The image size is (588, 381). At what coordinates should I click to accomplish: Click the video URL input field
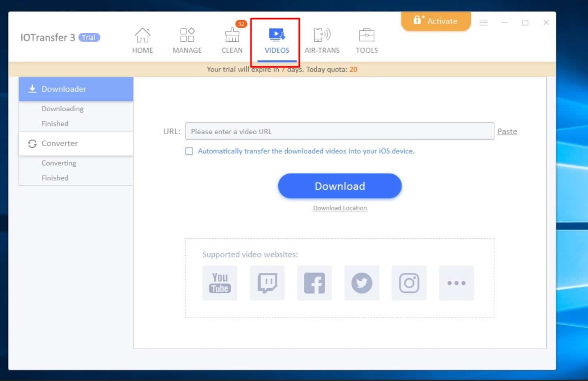tap(340, 131)
